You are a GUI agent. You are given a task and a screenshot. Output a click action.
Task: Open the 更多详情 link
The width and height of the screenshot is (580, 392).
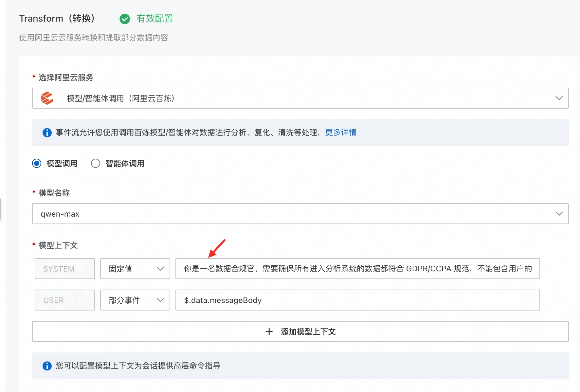tap(341, 133)
